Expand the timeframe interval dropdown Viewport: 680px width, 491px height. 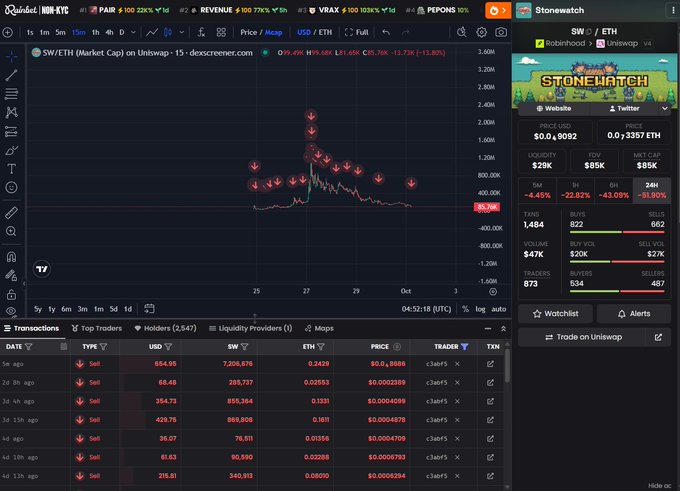click(x=133, y=32)
